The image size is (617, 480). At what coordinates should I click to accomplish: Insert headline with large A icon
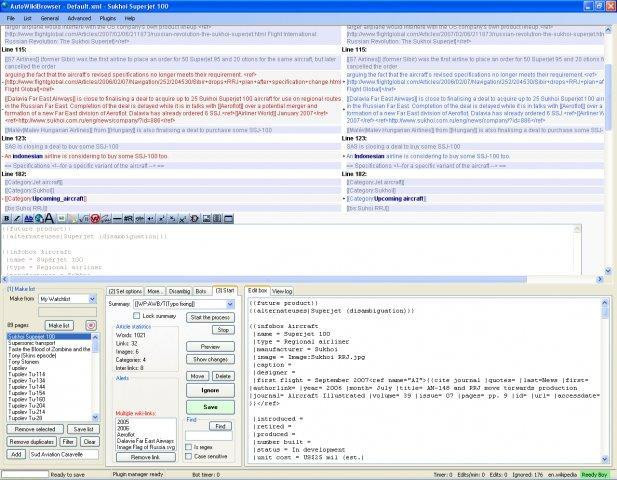pos(50,218)
